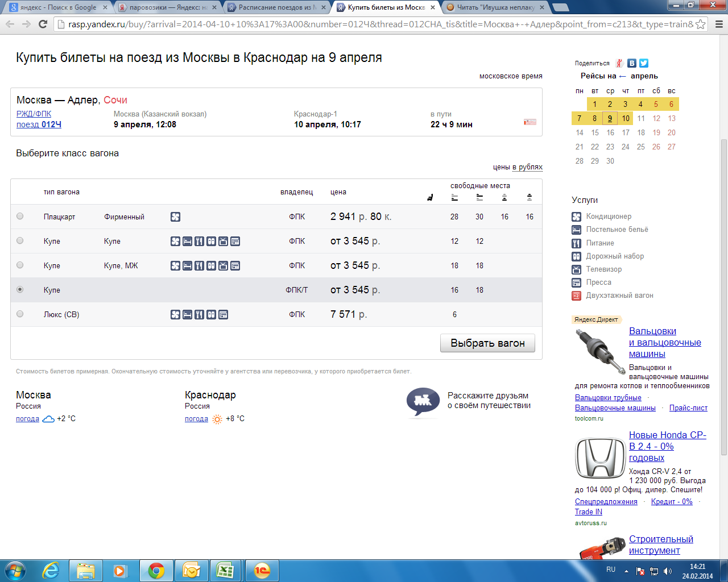
Task: Select the Платцкарт Фирменный radio button
Action: click(20, 216)
